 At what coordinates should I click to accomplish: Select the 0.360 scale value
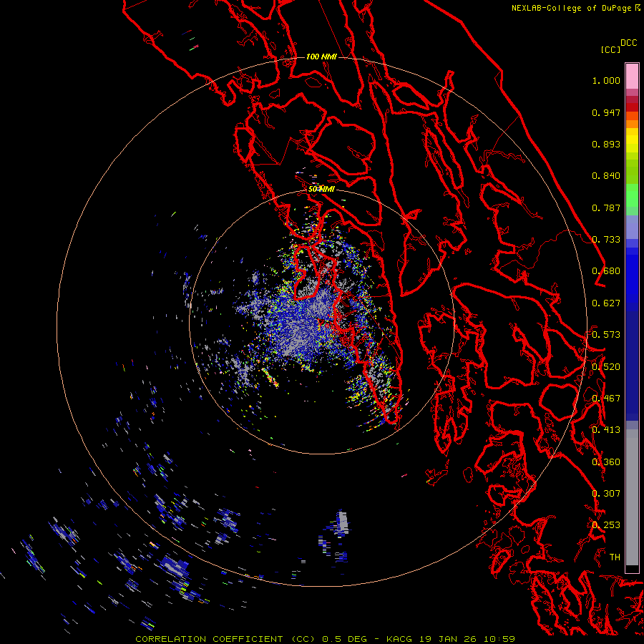(606, 462)
